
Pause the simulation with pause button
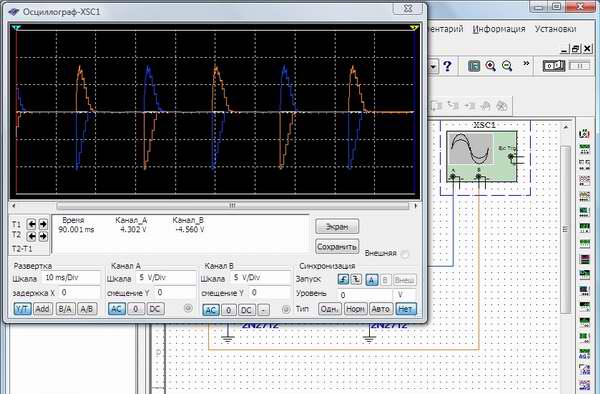[x=579, y=66]
